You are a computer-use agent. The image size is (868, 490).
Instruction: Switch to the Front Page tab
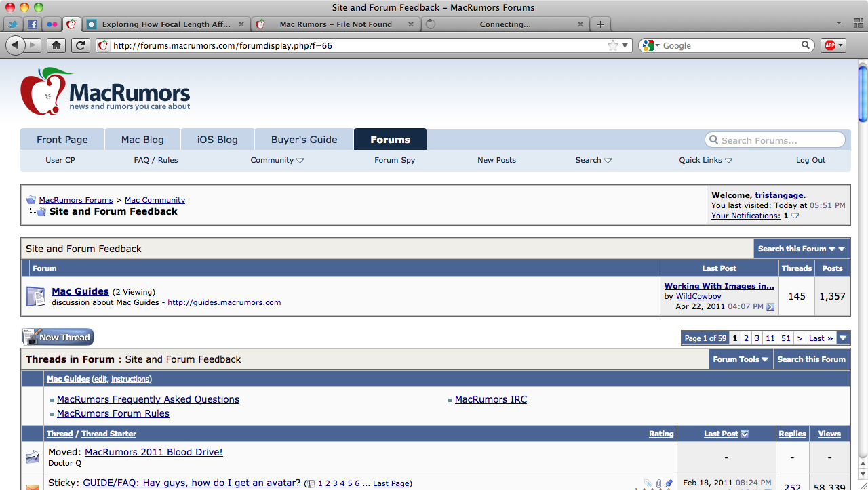(62, 139)
